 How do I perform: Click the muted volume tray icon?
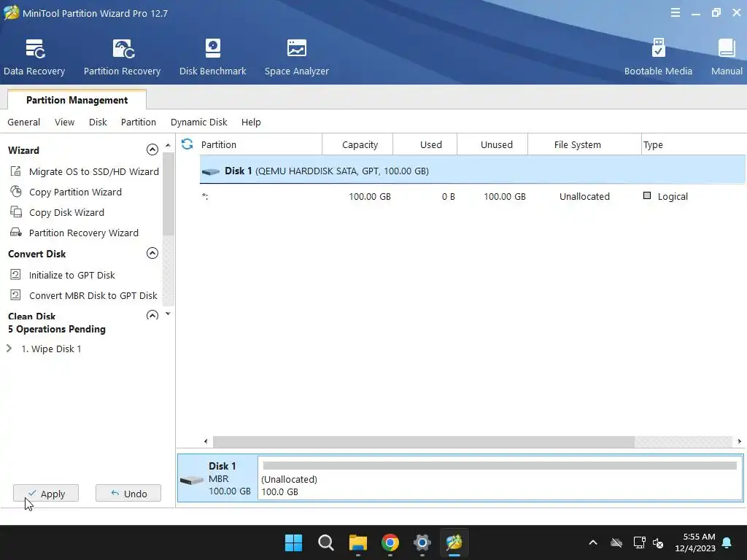(658, 542)
